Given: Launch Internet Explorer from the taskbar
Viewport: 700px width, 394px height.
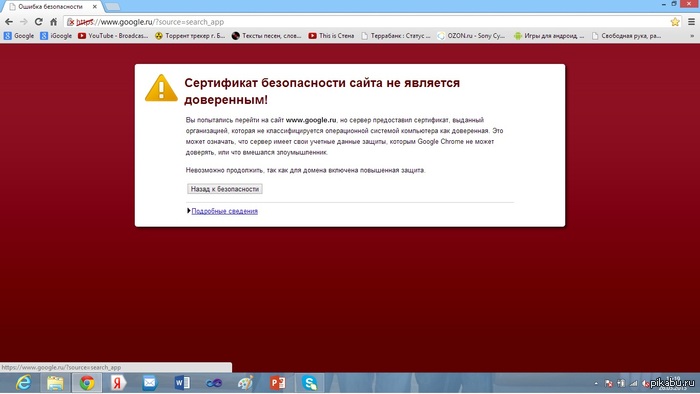Looking at the screenshot, I should tap(23, 383).
